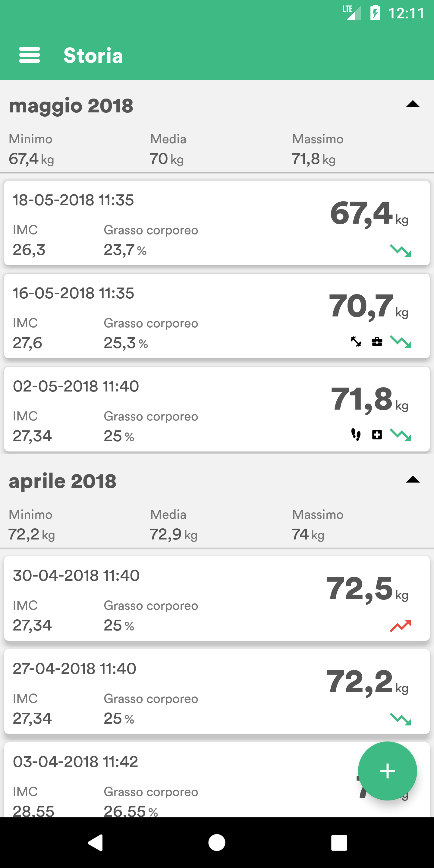Tap the medical cross icon on 02-05-2018 entry
The image size is (434, 868).
(377, 435)
